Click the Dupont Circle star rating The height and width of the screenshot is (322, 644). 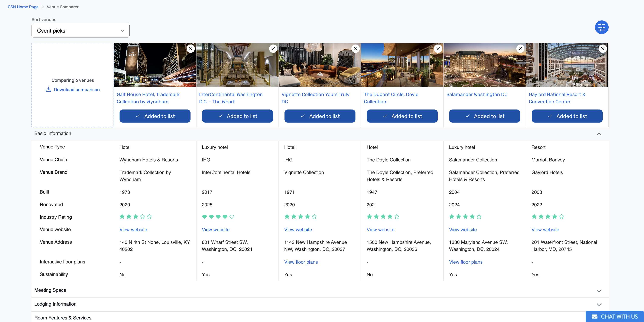click(383, 217)
